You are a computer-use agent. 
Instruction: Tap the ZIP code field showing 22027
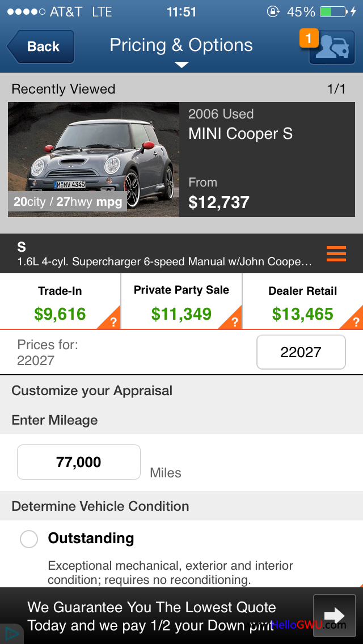click(x=301, y=352)
